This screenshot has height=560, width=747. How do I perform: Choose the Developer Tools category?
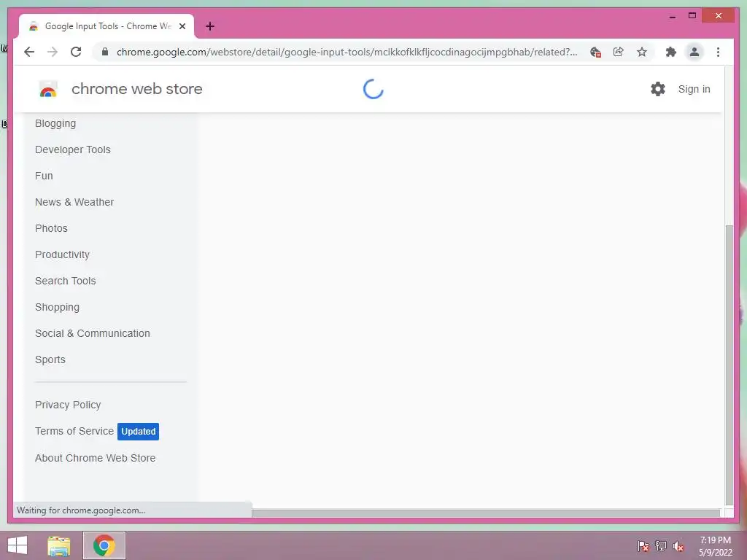(72, 149)
